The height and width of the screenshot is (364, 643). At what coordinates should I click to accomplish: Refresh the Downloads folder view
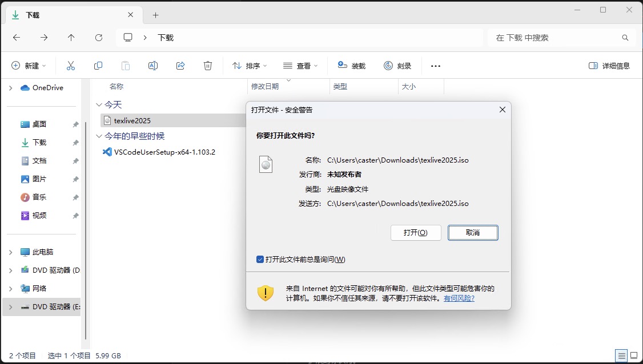pos(99,38)
